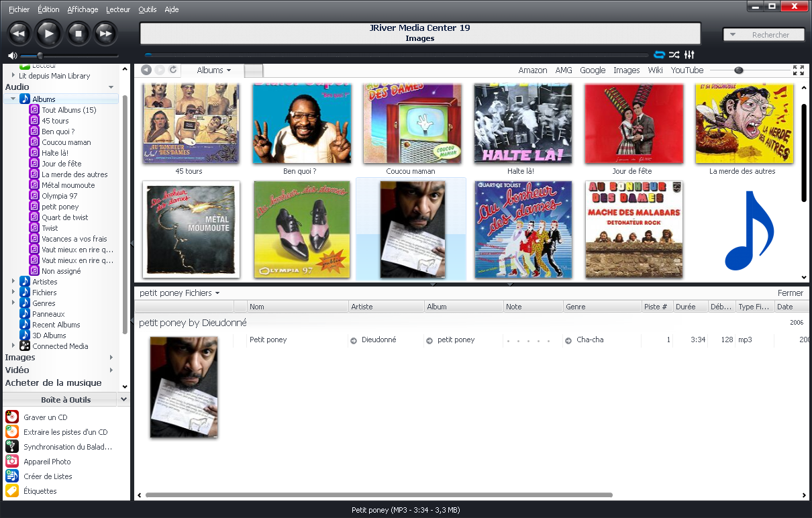Click the refresh view icon
Image resolution: width=812 pixels, height=518 pixels.
[x=173, y=70]
